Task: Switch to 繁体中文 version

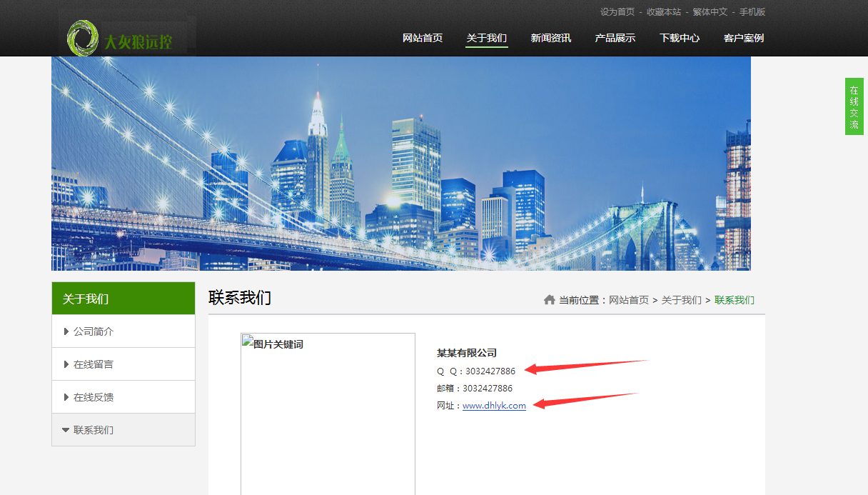Action: pos(710,11)
